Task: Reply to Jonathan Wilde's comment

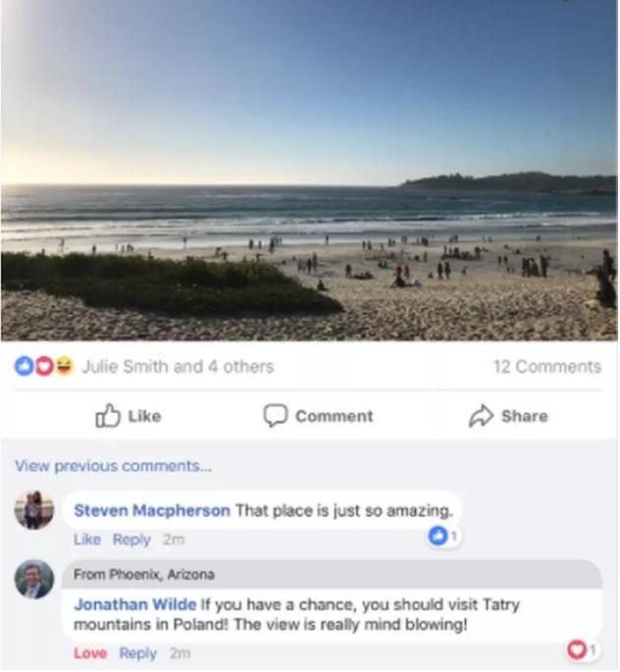Action: [138, 653]
